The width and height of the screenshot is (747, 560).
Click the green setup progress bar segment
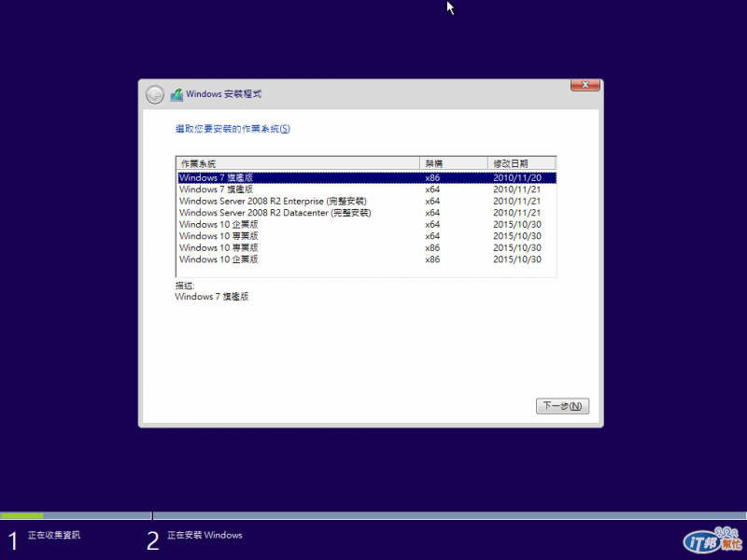(21, 516)
